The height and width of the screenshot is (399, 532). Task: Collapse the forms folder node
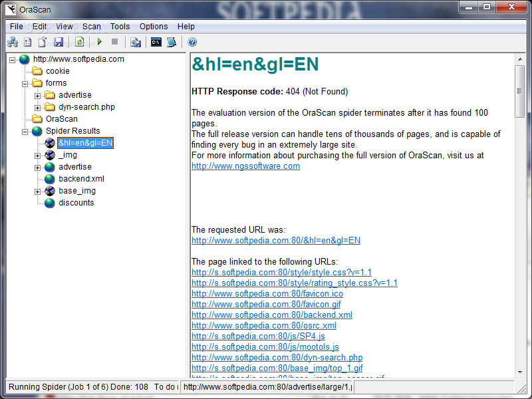25,84
